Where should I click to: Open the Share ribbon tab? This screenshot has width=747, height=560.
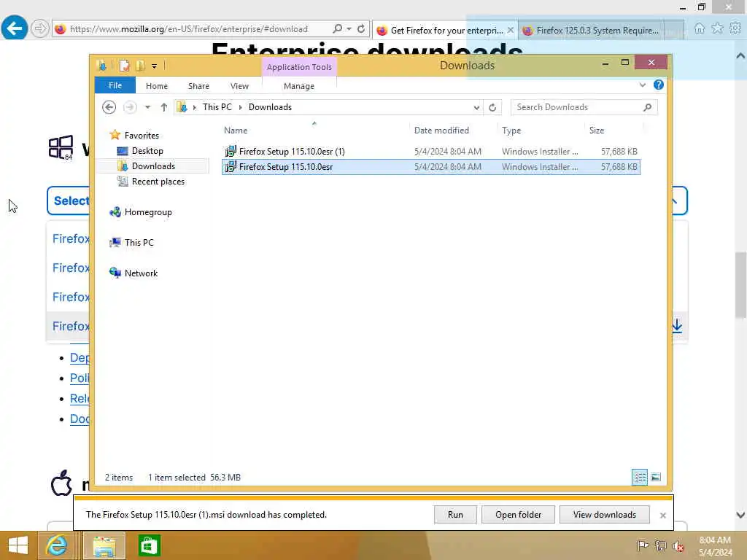click(198, 86)
